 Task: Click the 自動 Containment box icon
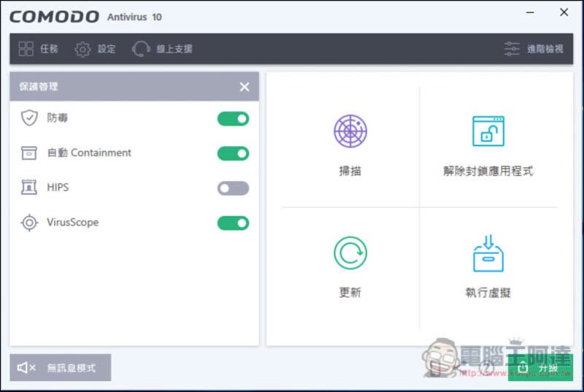[29, 153]
